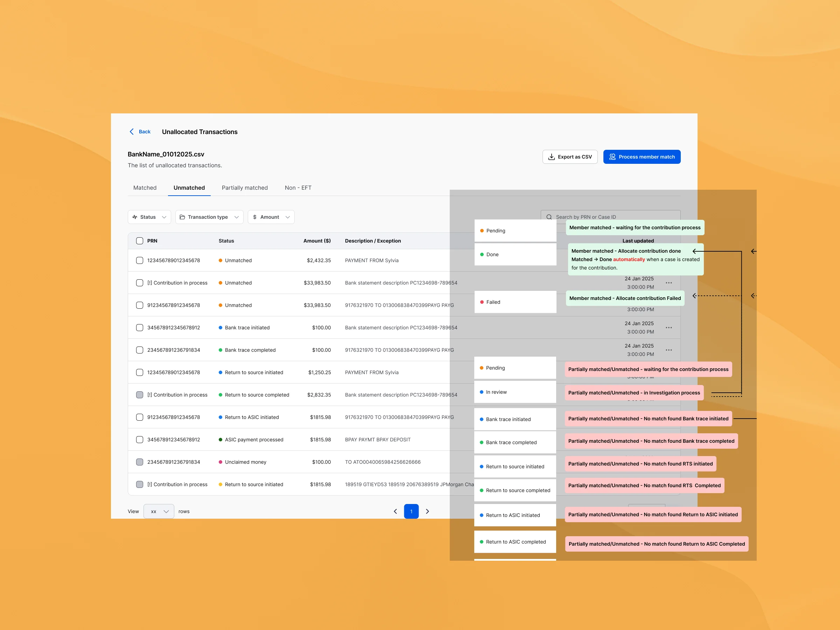Image resolution: width=840 pixels, height=630 pixels.
Task: Go to previous page with left chevron
Action: [x=395, y=511]
